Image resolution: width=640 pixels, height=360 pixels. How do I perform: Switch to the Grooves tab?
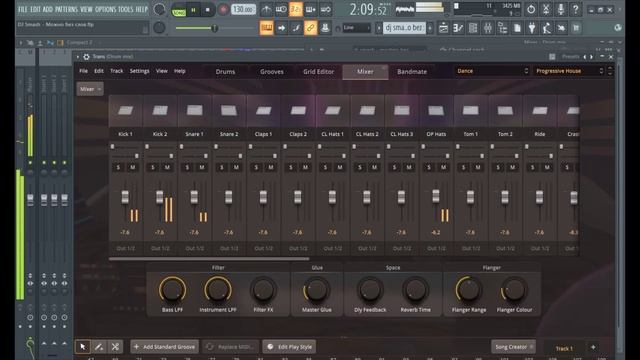[x=272, y=71]
